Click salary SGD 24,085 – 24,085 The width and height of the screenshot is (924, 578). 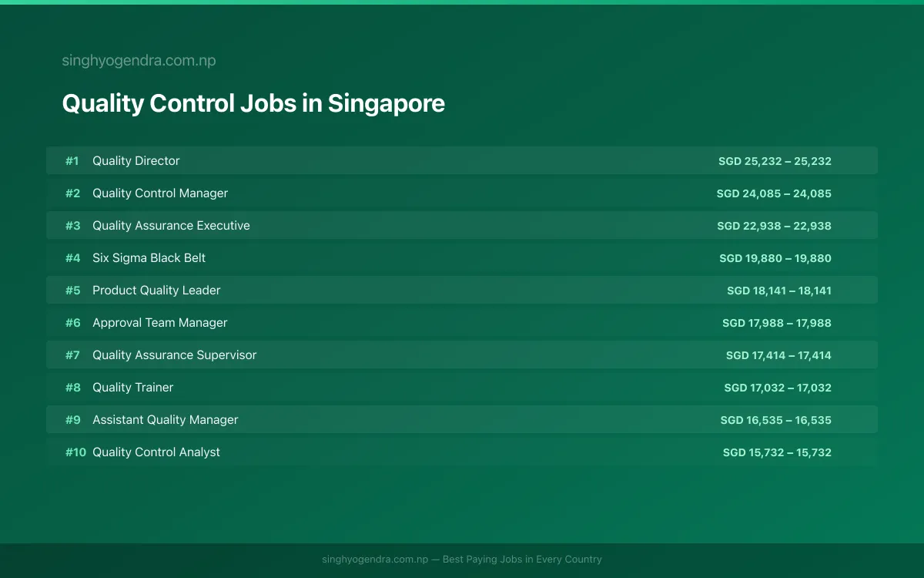pos(774,193)
